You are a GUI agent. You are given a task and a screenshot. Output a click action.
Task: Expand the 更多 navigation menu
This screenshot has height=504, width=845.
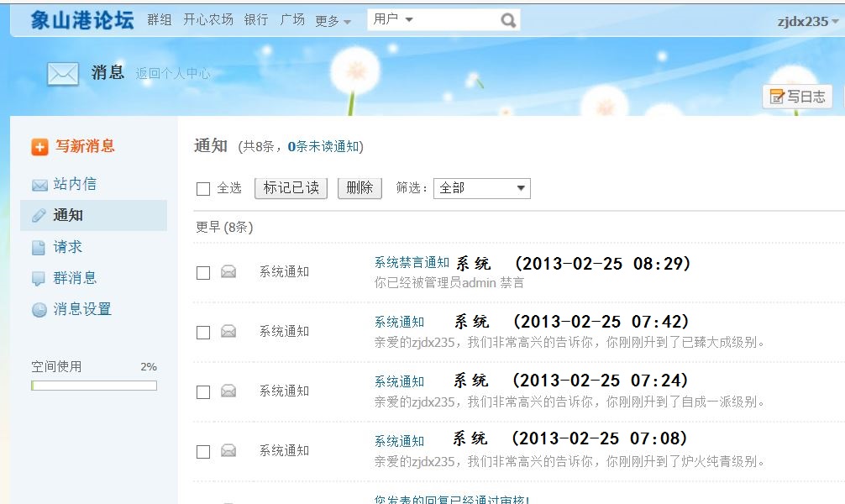pyautogui.click(x=333, y=21)
